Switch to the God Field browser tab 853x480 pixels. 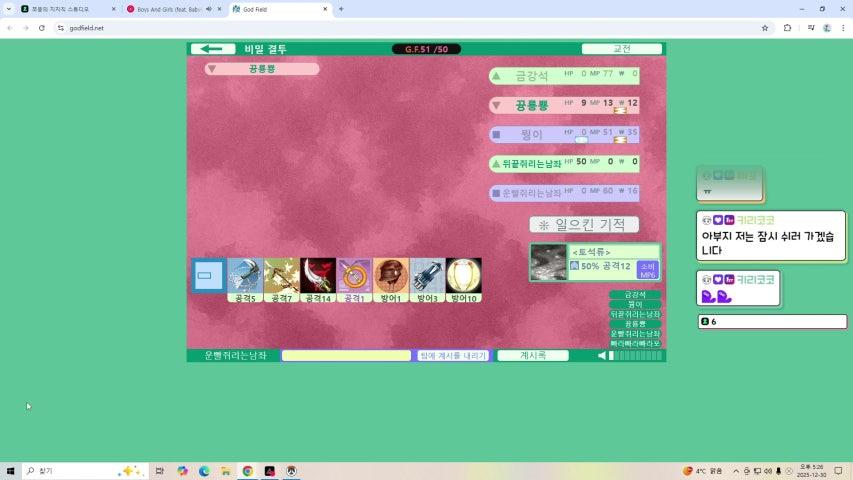(278, 9)
